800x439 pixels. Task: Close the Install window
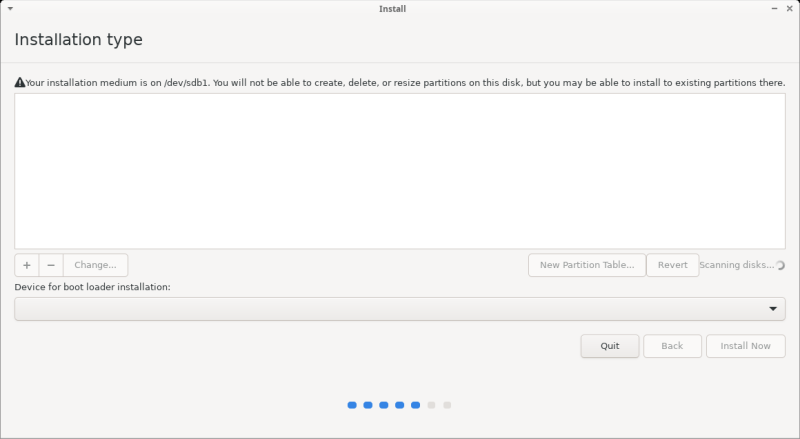coord(789,9)
